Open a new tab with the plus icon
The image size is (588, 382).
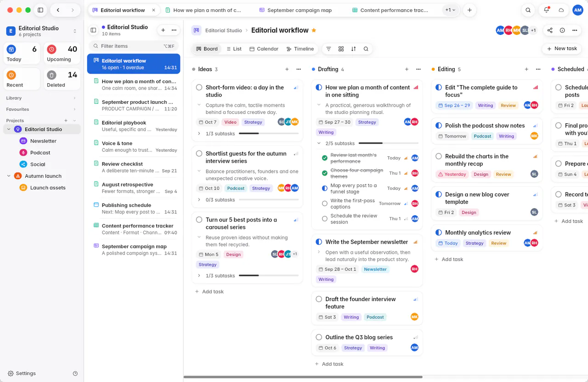point(469,10)
